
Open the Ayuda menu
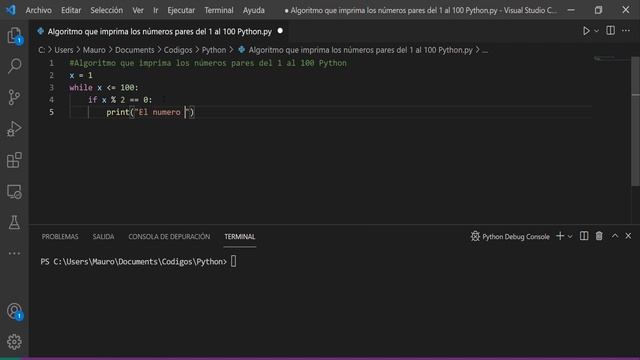coord(254,10)
